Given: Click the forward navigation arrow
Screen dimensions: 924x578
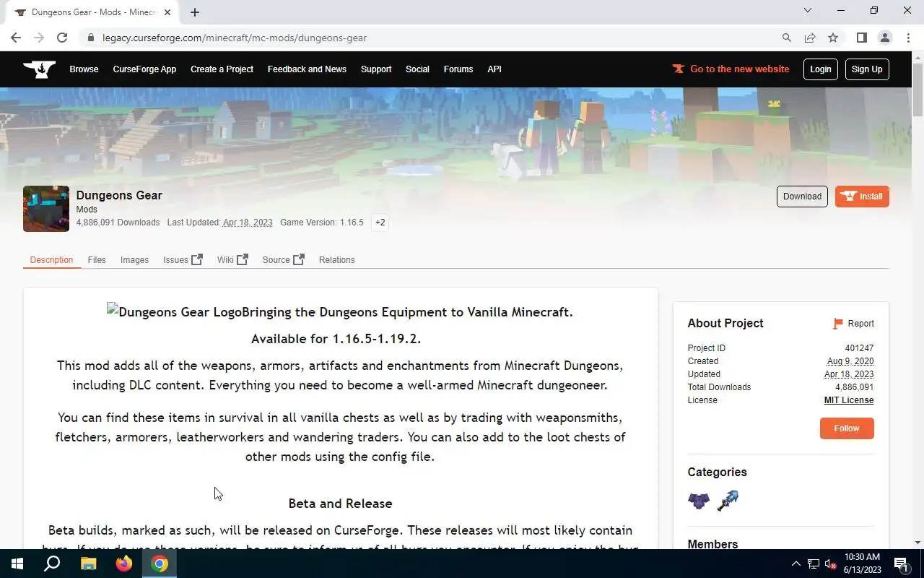Looking at the screenshot, I should [39, 38].
